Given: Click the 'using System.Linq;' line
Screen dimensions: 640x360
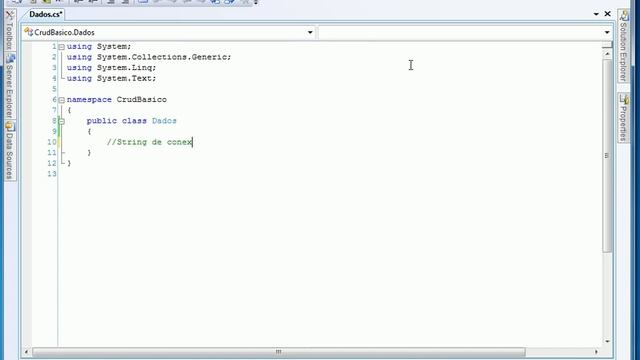Looking at the screenshot, I should (x=111, y=68).
